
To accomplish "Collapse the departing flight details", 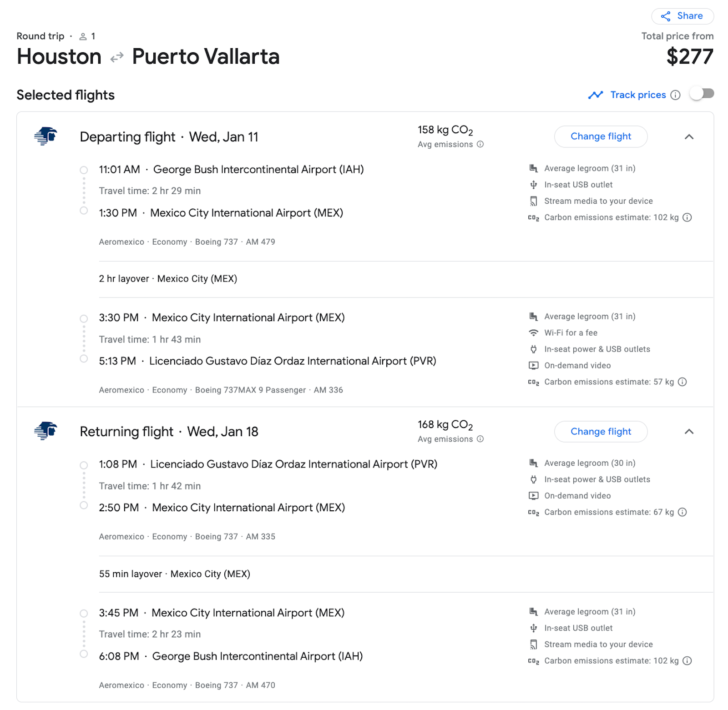I will (689, 136).
